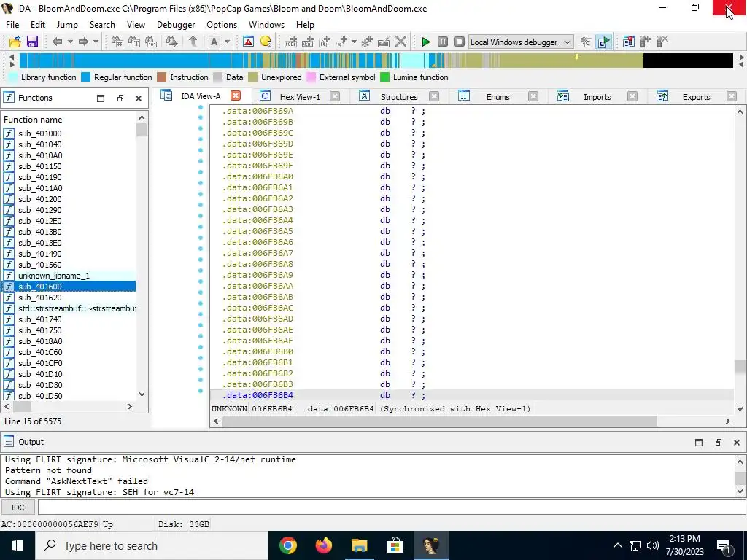Click the Library function color legend swatch
The width and height of the screenshot is (747, 560).
tap(13, 77)
